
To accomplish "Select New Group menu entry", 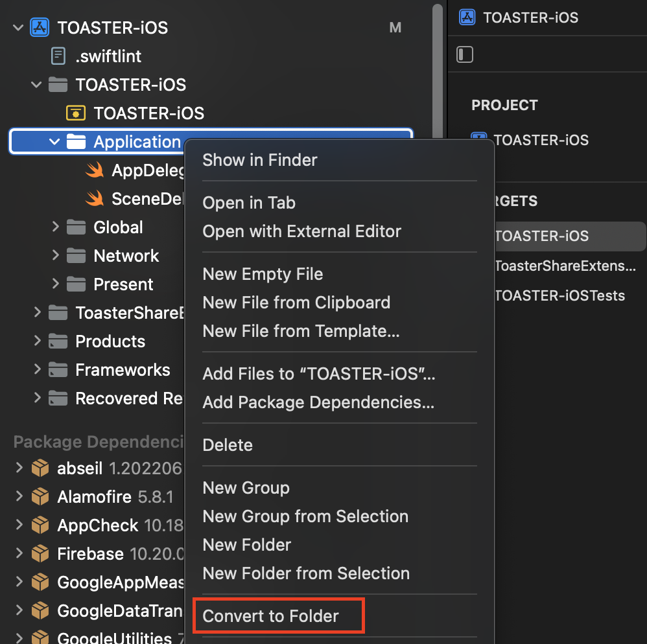I will click(x=246, y=488).
